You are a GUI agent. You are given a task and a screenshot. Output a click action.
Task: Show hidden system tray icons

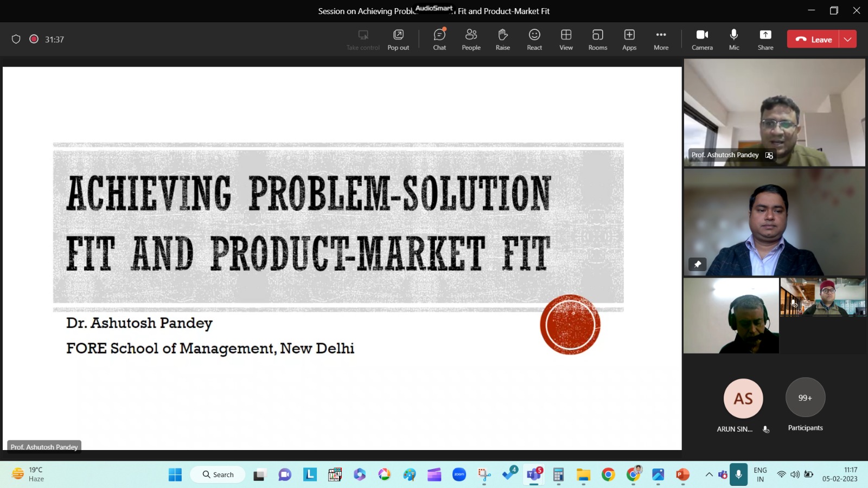(709, 475)
